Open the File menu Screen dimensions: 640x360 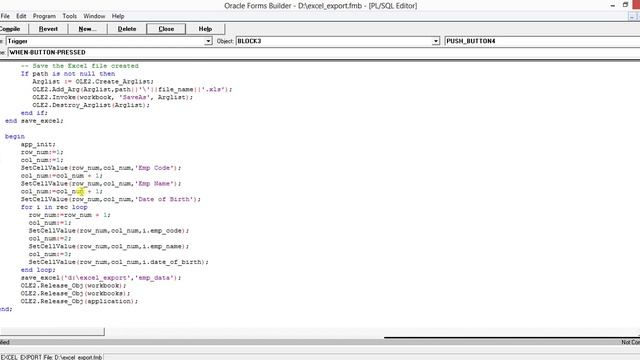click(5, 16)
